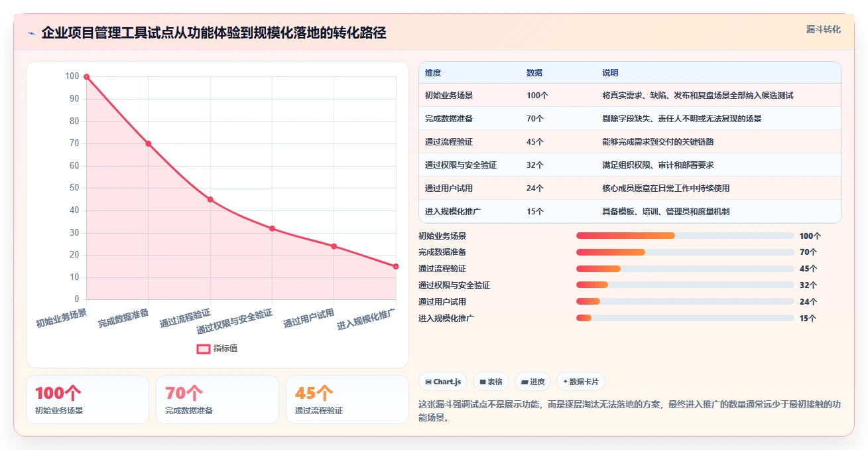Click description 能够完成需求到交付的关键链路
Viewport: 868px width, 450px height.
(658, 142)
